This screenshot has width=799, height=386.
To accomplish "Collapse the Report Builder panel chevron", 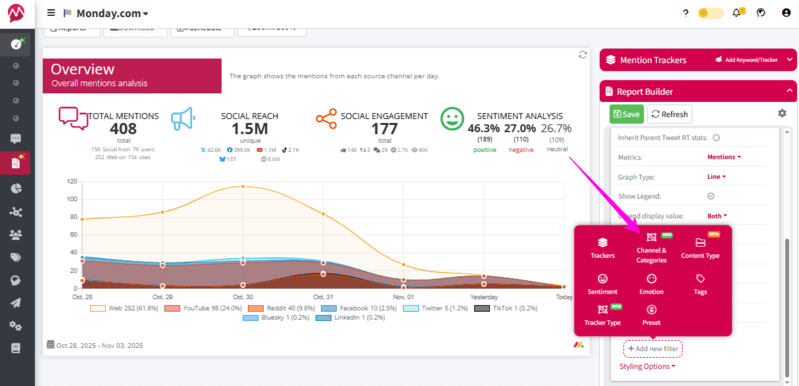I will tap(789, 91).
